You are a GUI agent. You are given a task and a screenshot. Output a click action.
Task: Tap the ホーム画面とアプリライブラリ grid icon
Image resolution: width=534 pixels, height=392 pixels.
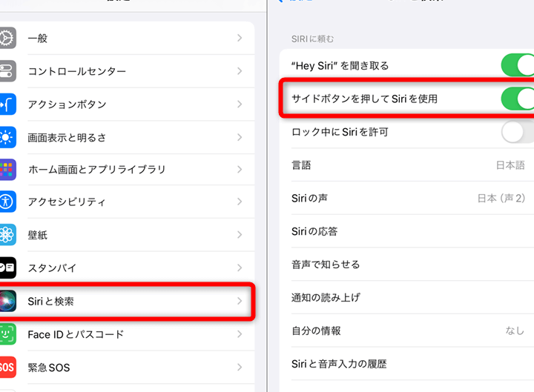7,169
